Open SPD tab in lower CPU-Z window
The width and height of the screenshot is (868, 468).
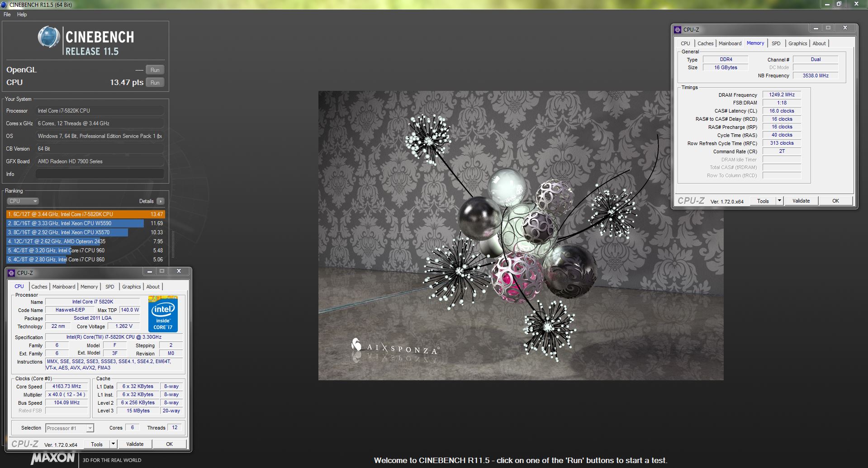click(x=110, y=287)
